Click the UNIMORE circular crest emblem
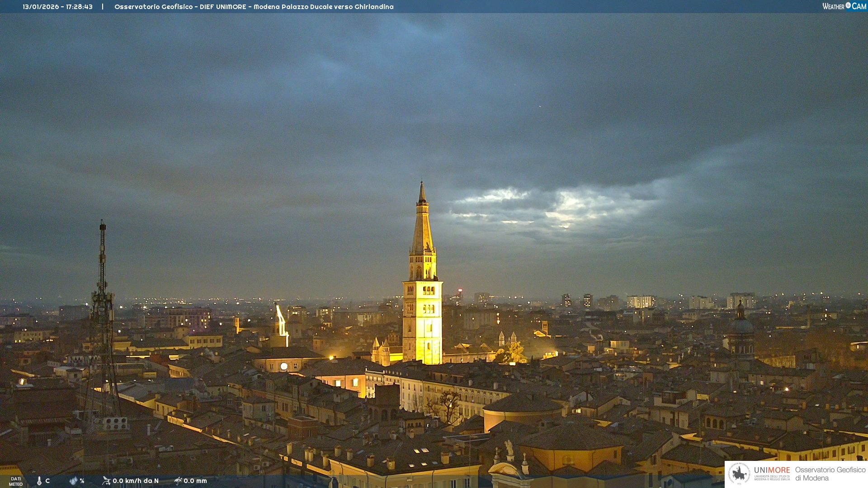The width and height of the screenshot is (868, 488). pos(739,474)
